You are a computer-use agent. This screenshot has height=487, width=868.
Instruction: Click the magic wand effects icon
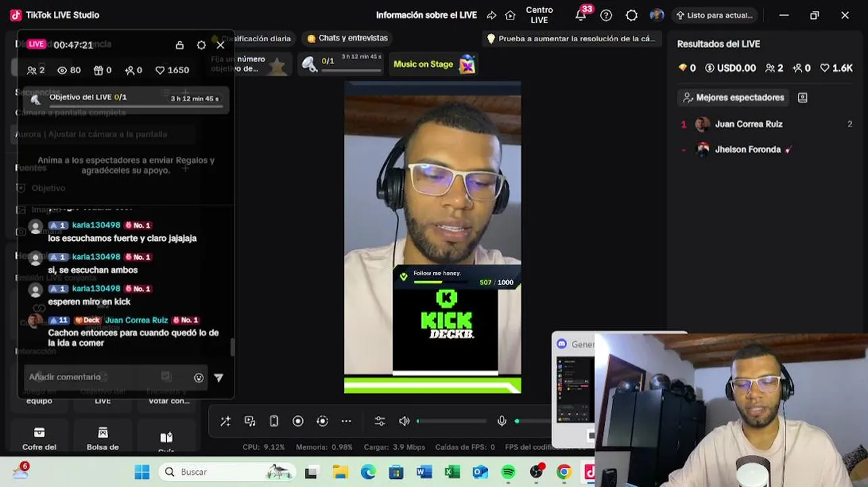226,421
